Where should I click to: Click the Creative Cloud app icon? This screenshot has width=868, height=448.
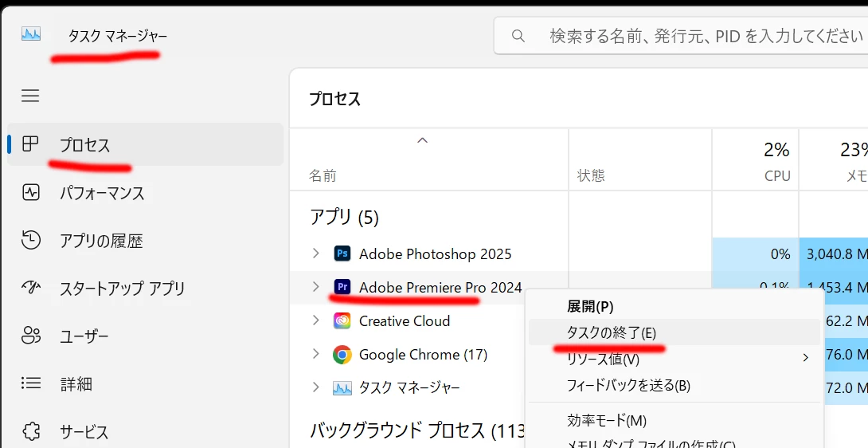pyautogui.click(x=342, y=321)
